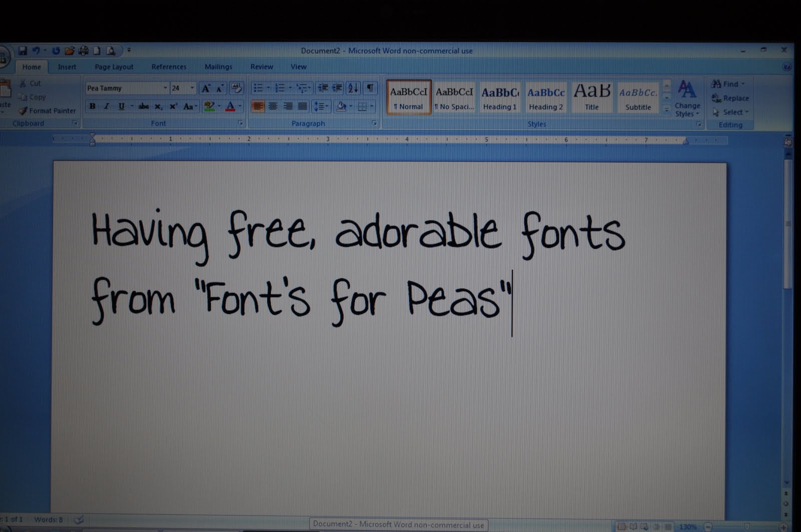Apply the text highlight color
The height and width of the screenshot is (532, 801).
point(209,106)
